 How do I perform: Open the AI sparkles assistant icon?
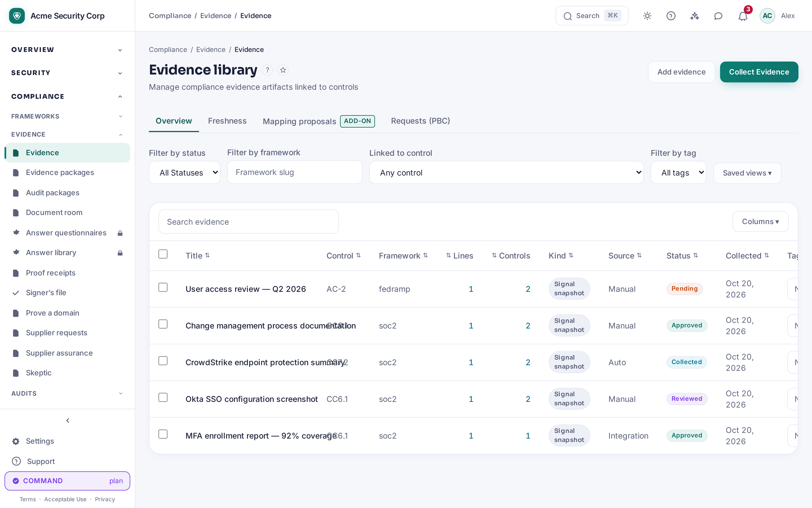pos(694,16)
